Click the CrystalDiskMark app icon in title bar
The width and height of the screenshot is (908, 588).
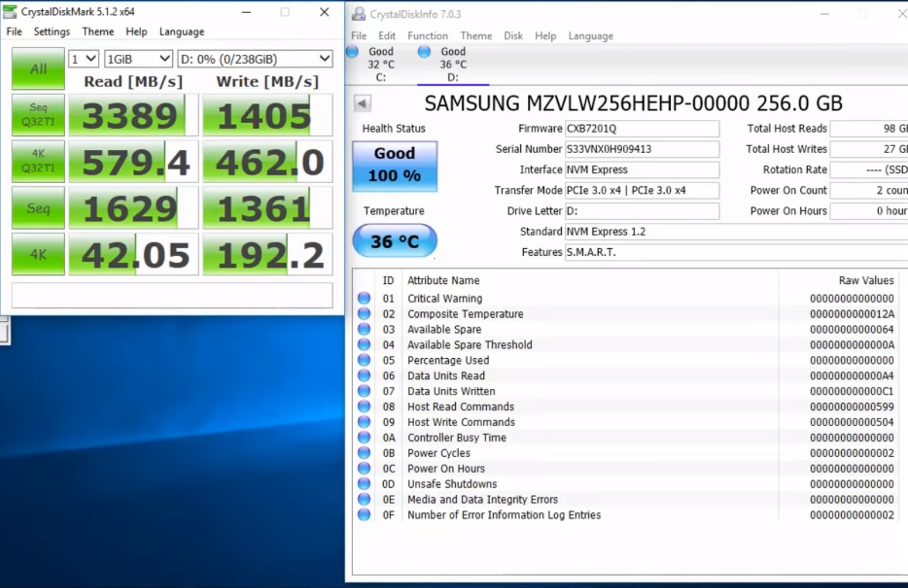(10, 12)
